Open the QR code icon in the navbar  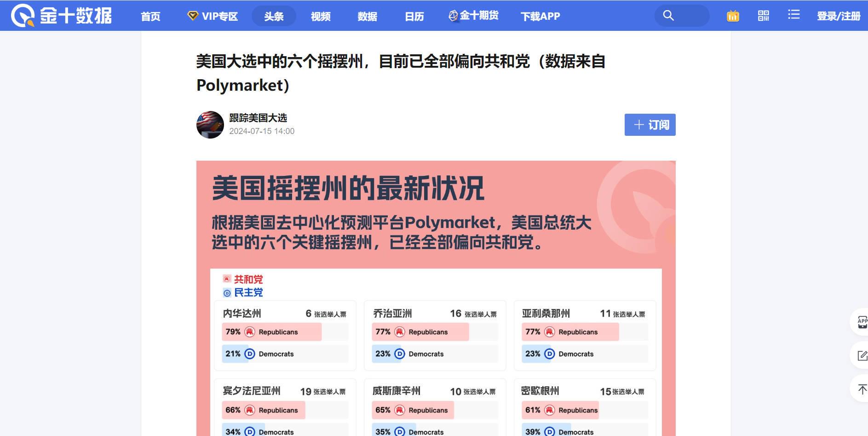(x=764, y=15)
